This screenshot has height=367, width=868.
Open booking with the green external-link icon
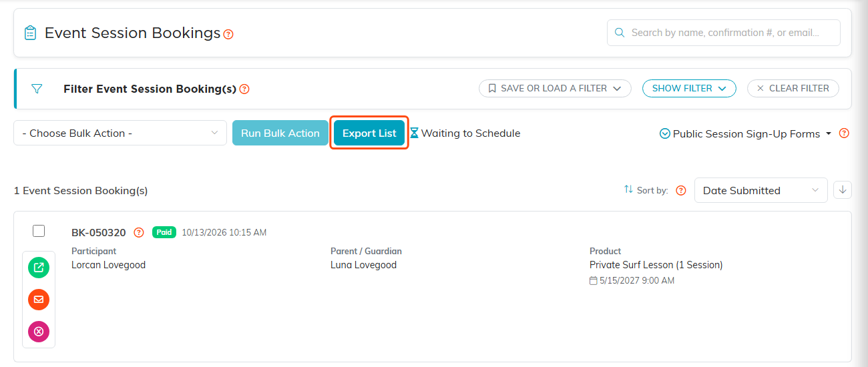coord(39,268)
